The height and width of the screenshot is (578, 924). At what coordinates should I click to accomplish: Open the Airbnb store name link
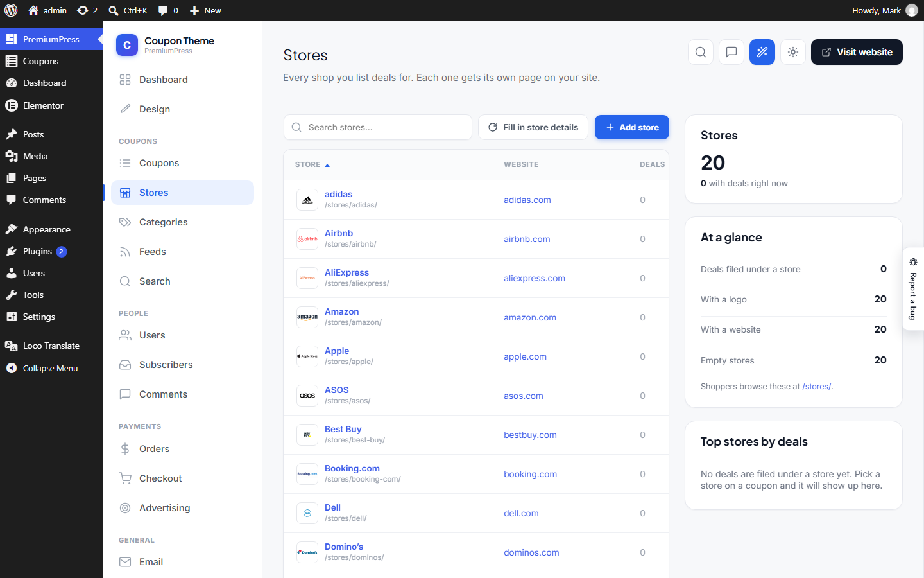click(x=339, y=233)
